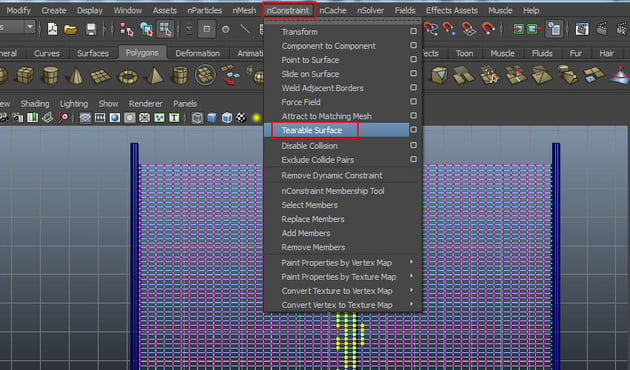
Task: Open the nMesh menu
Action: [244, 10]
